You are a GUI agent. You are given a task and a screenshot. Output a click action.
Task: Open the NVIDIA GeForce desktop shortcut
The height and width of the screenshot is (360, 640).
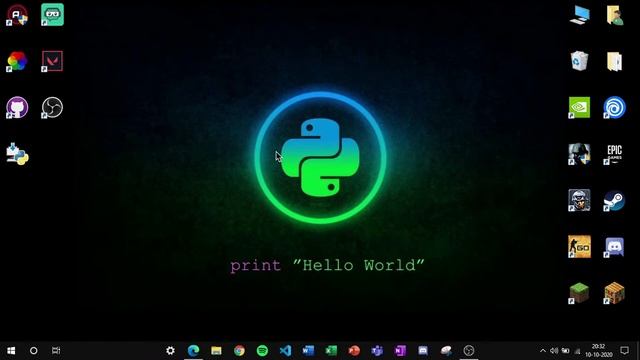pyautogui.click(x=580, y=107)
